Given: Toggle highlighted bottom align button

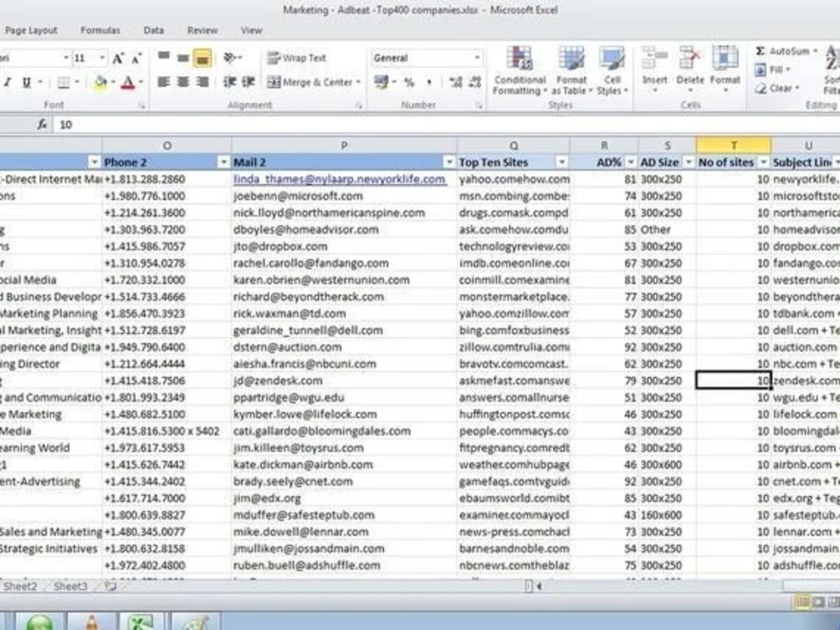Looking at the screenshot, I should [202, 58].
